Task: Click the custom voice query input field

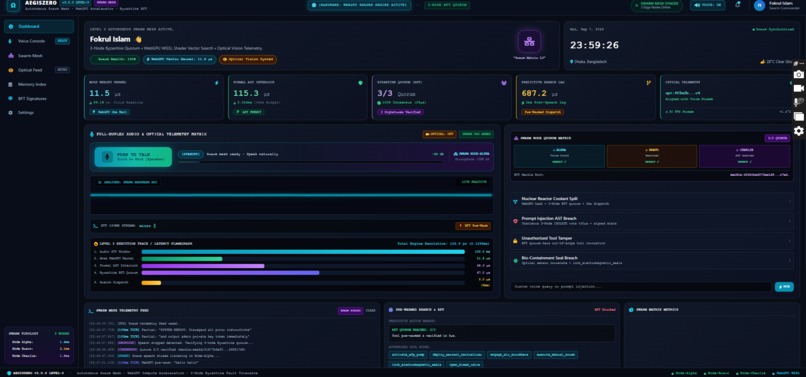Action: (x=641, y=286)
